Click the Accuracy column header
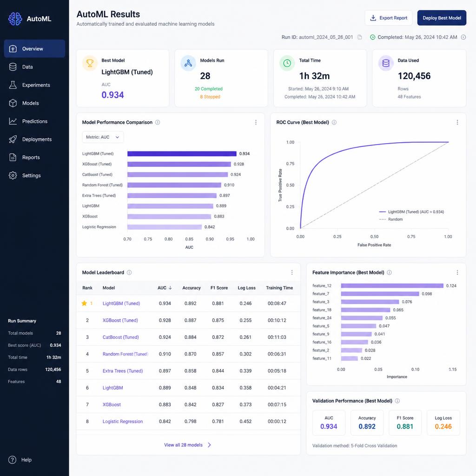Screen dimensions: 476x476 coord(191,288)
